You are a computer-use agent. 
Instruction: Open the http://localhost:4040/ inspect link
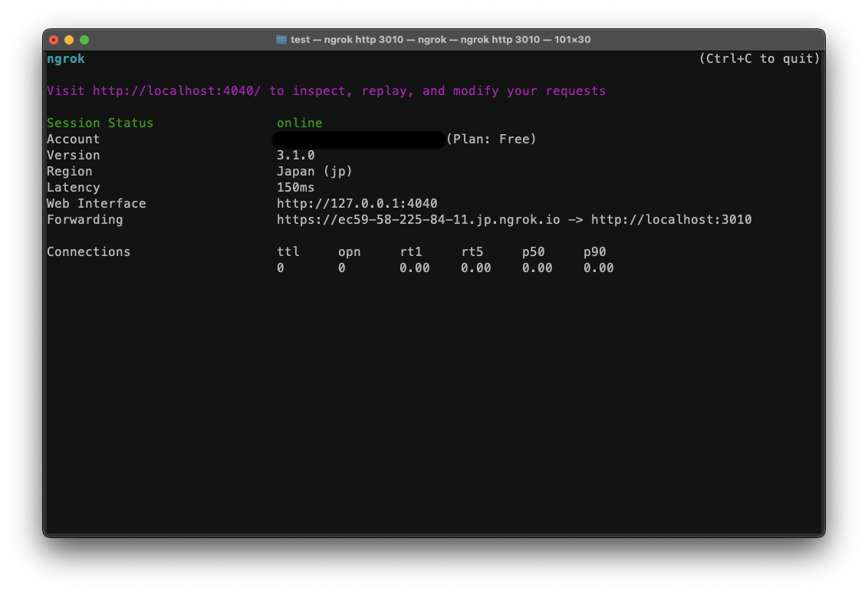pyautogui.click(x=176, y=90)
